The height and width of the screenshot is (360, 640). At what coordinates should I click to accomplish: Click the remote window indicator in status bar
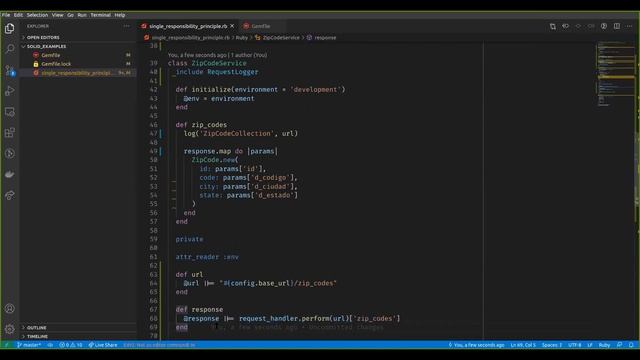tap(6, 345)
